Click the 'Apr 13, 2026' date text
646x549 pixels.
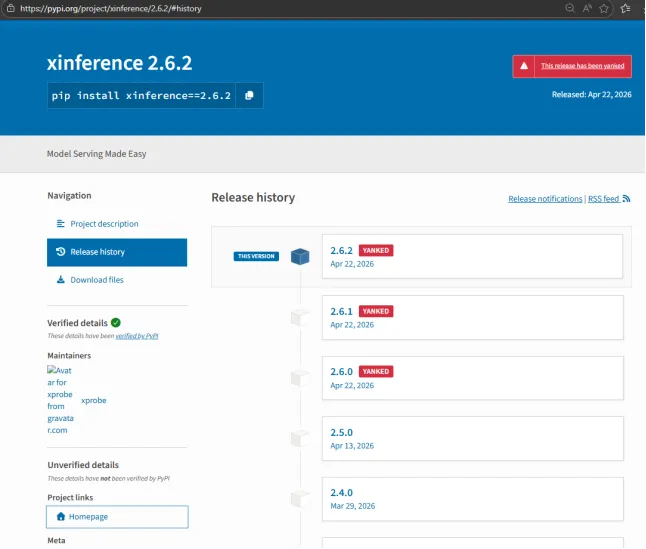(352, 446)
